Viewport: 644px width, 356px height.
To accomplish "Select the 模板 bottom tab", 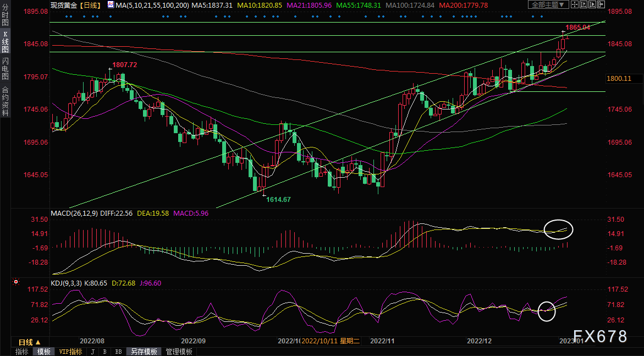I will (44, 352).
